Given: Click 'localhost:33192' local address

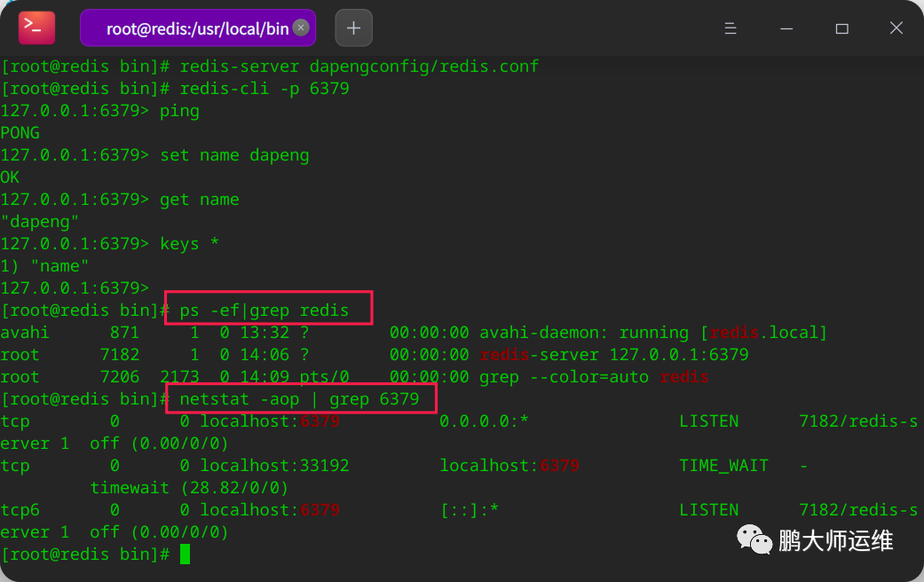Looking at the screenshot, I should pyautogui.click(x=274, y=466).
